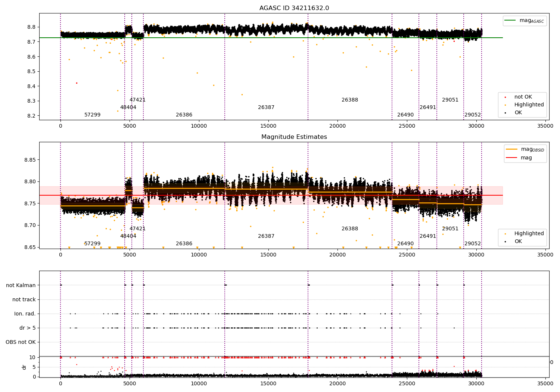Click label 26386 in Magnitude Estimates plot
The width and height of the screenshot is (560, 392).
[184, 244]
